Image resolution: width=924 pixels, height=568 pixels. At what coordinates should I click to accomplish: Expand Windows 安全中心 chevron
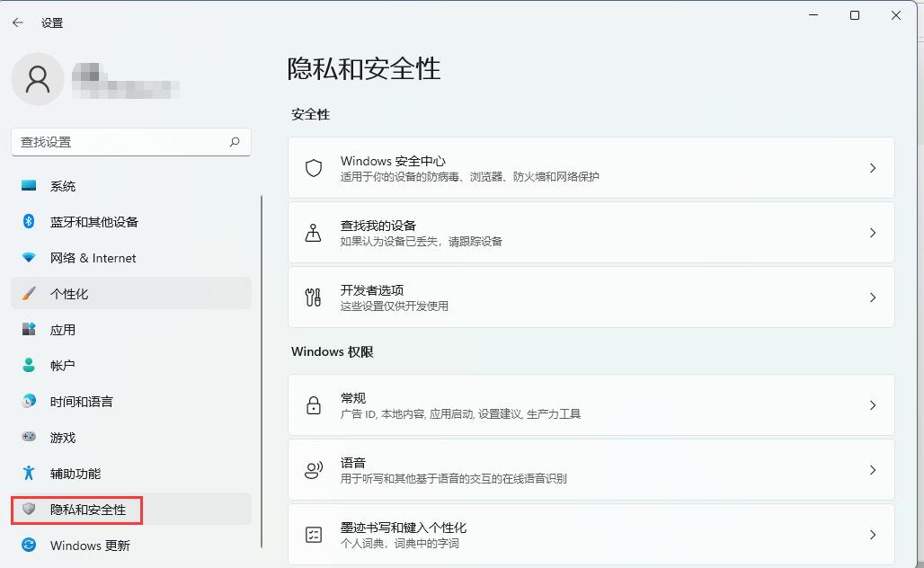click(x=873, y=168)
